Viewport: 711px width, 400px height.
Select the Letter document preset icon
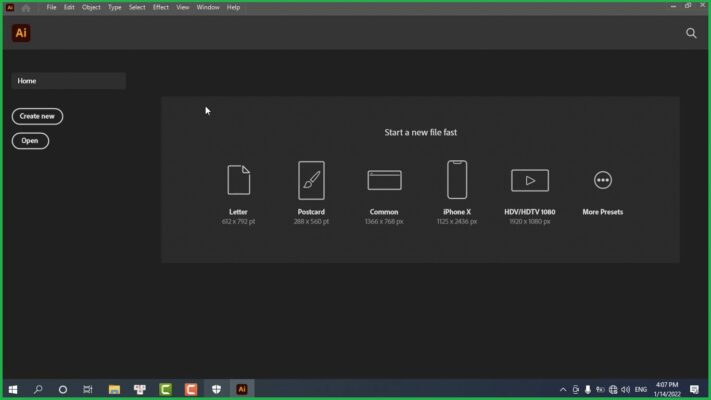[238, 180]
